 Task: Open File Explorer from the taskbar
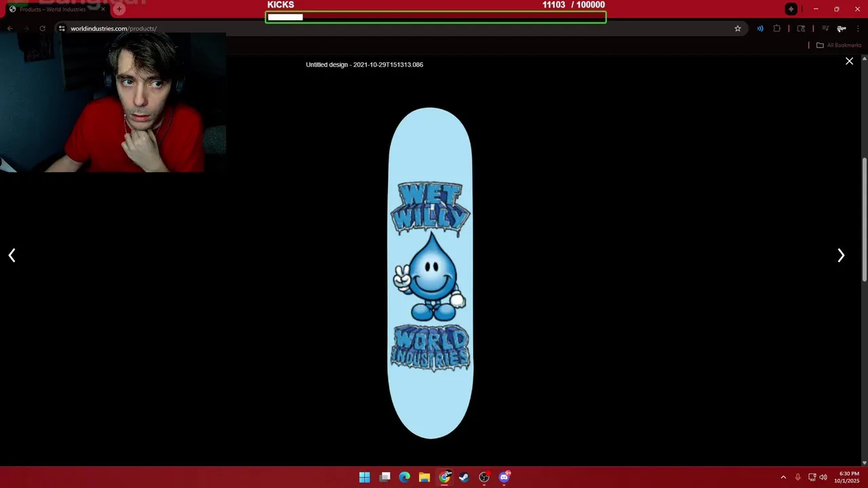pos(424,477)
